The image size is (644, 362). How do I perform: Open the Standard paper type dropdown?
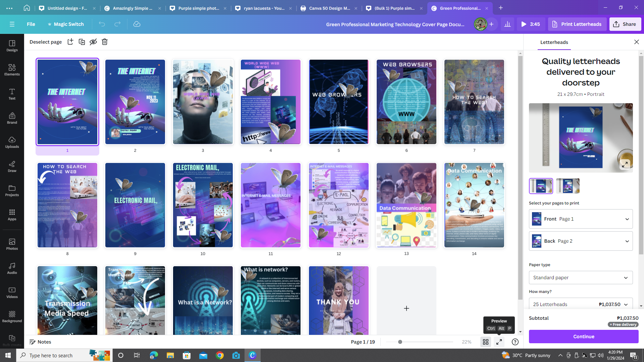tap(581, 278)
